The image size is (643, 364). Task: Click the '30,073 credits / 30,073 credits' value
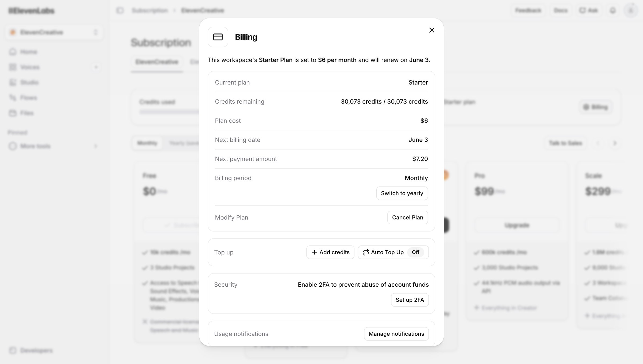[384, 102]
